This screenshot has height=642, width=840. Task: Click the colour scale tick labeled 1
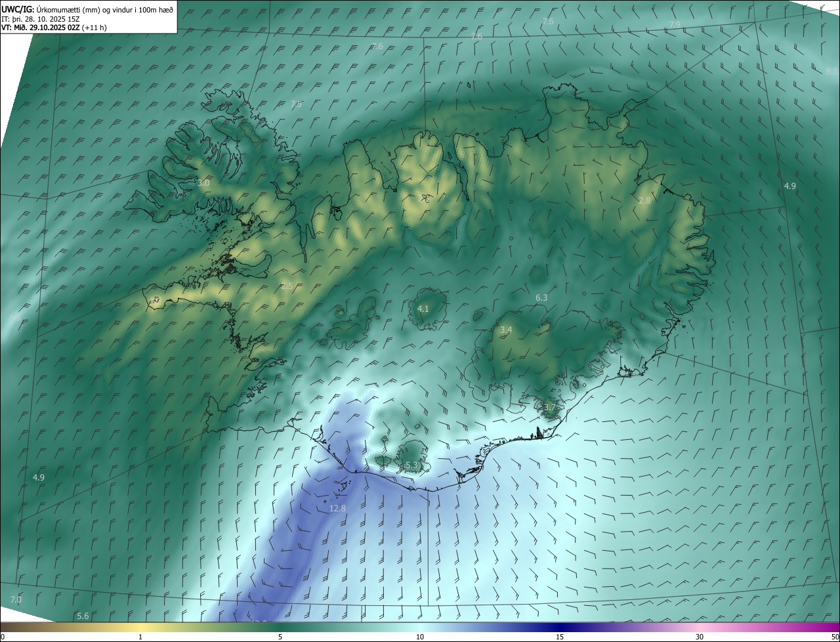pos(140,637)
